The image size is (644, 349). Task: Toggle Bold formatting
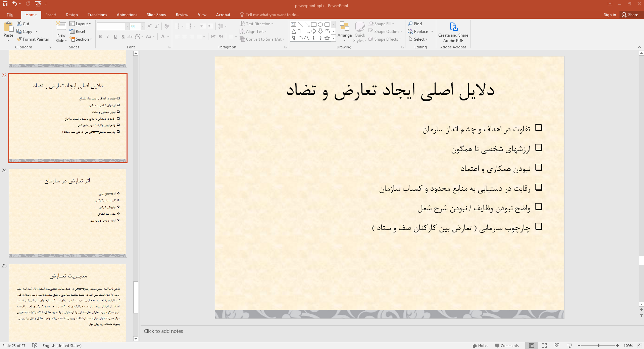click(x=100, y=37)
